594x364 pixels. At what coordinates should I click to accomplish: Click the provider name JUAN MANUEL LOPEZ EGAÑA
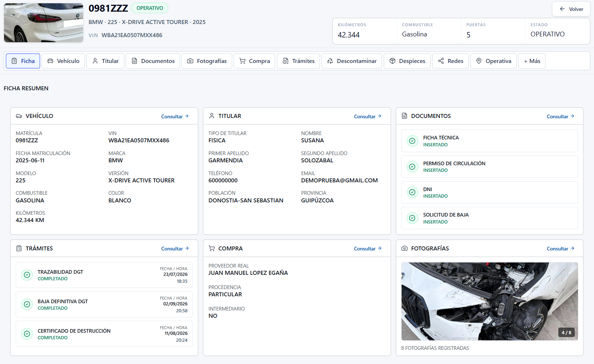pyautogui.click(x=248, y=273)
